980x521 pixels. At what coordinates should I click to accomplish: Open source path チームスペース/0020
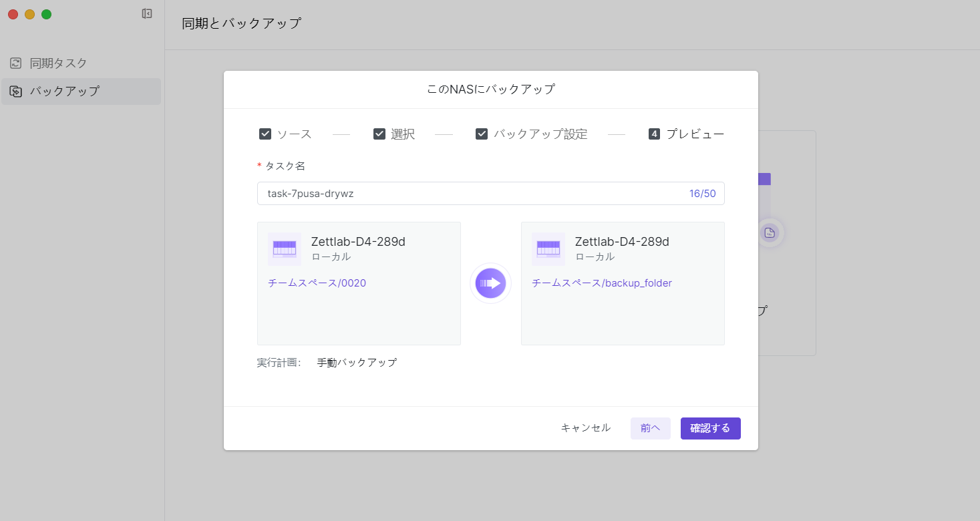coord(317,283)
